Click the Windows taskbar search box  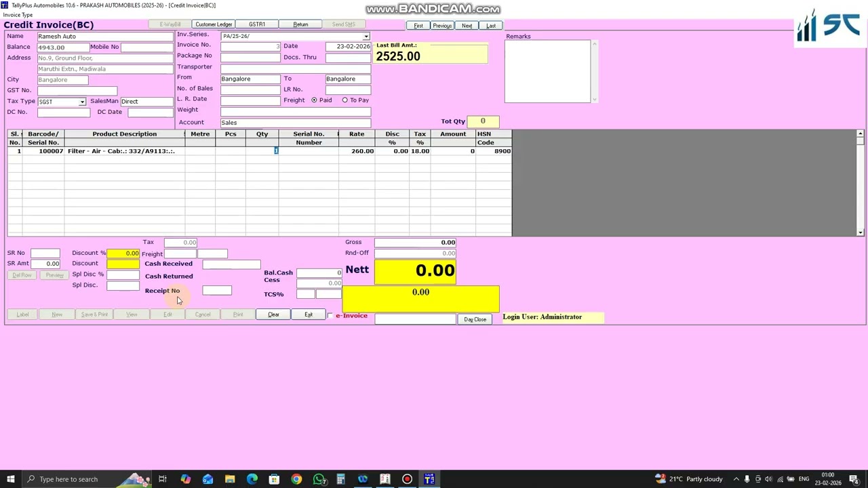[x=87, y=479]
